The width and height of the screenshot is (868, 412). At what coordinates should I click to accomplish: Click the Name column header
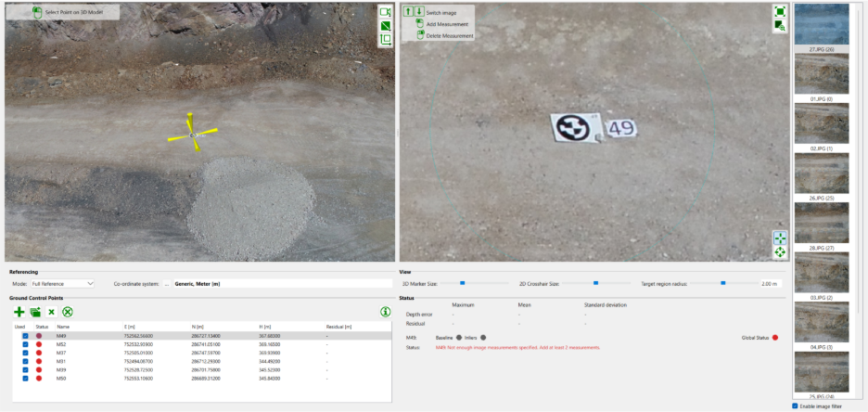tap(63, 327)
